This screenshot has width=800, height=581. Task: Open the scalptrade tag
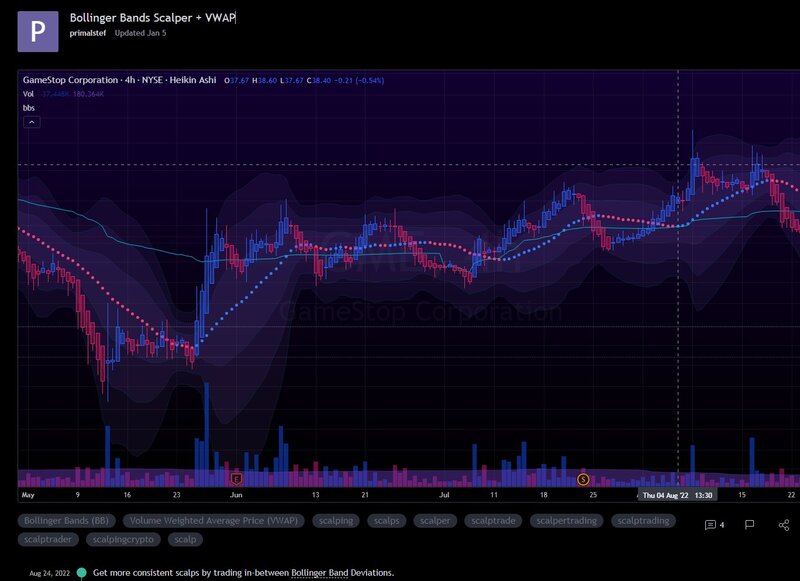[x=493, y=521]
